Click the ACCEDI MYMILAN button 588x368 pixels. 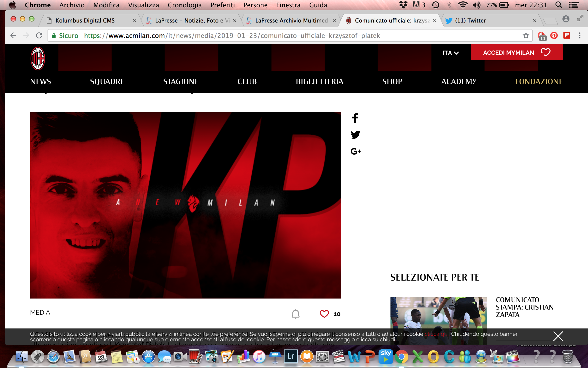tap(517, 52)
